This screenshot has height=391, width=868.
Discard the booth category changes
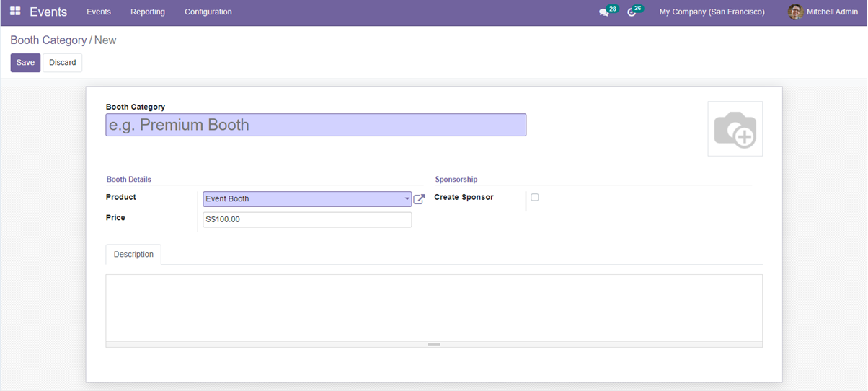[x=63, y=63]
